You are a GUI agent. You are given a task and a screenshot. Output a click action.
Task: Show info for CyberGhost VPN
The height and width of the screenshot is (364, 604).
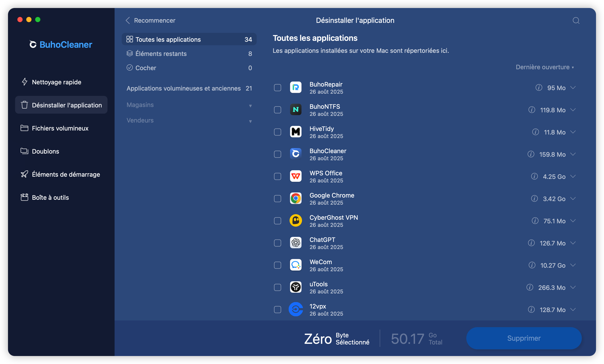point(535,221)
